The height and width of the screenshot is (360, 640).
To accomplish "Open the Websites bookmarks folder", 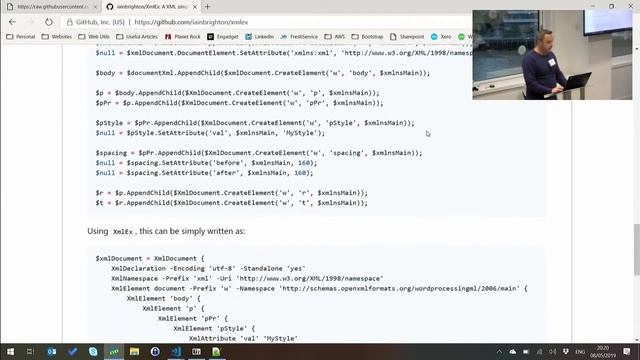I will click(57, 37).
